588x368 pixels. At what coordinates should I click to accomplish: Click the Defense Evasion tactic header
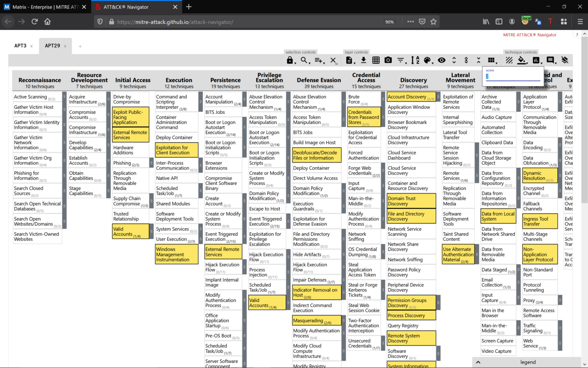(318, 80)
